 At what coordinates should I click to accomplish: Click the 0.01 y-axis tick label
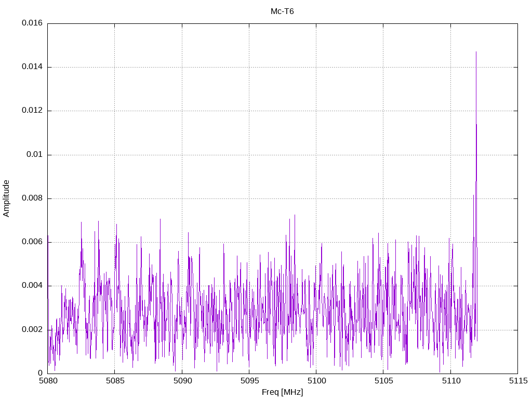pos(35,155)
